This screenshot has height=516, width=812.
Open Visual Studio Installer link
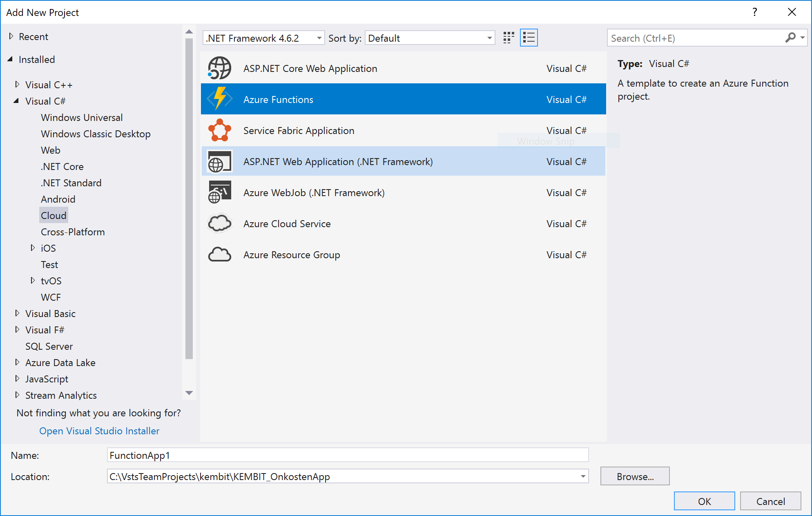pyautogui.click(x=99, y=431)
